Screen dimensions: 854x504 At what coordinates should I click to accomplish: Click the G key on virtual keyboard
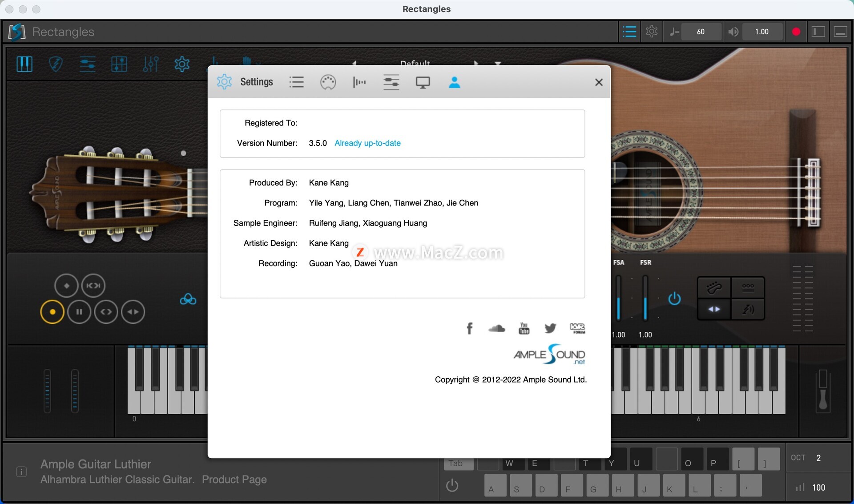(x=597, y=485)
